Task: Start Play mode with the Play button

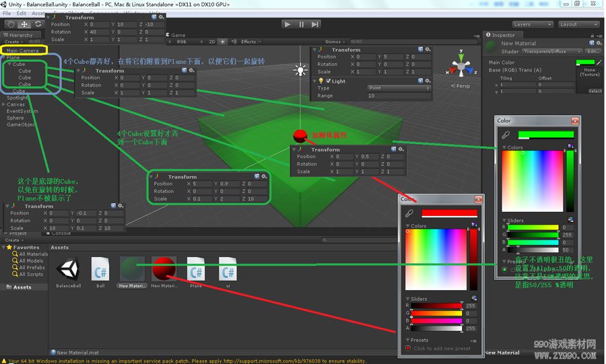Action: (x=287, y=24)
